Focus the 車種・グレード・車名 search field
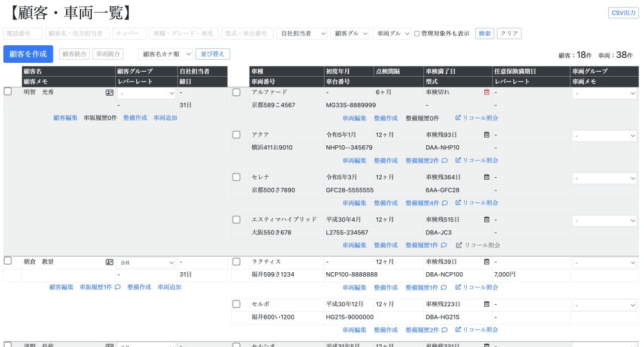The image size is (644, 347). pyautogui.click(x=184, y=34)
